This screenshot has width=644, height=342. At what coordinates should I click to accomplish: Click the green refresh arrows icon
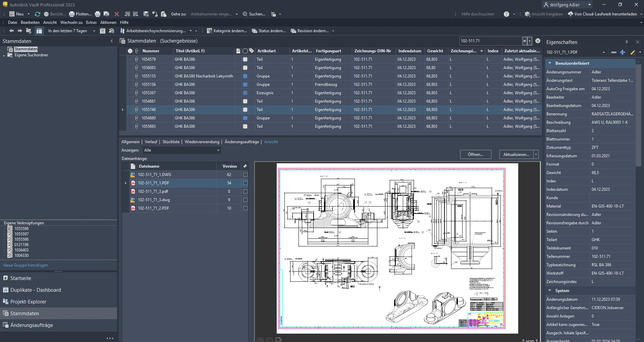click(38, 14)
